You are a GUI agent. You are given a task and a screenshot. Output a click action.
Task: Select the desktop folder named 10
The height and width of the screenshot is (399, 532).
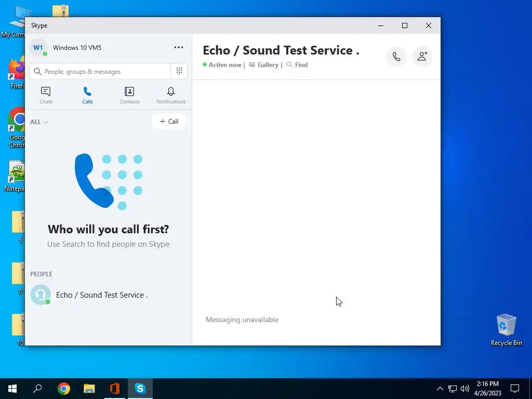coord(19,330)
